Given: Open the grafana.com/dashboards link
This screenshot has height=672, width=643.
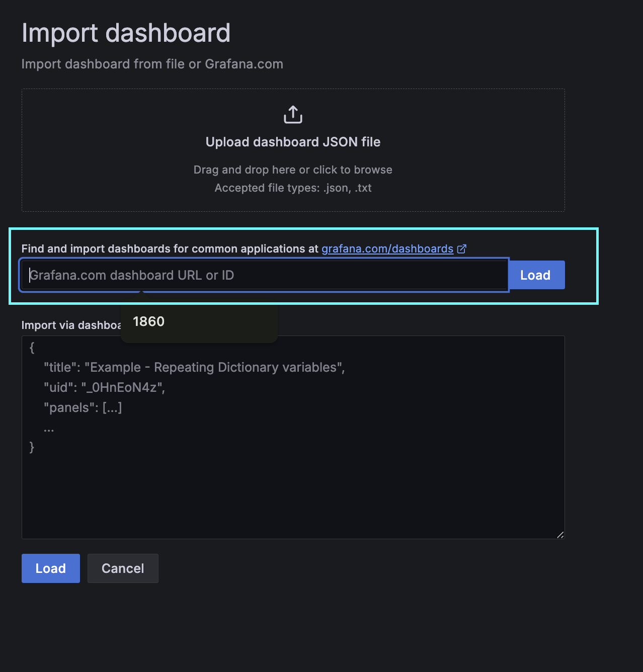Looking at the screenshot, I should point(387,248).
